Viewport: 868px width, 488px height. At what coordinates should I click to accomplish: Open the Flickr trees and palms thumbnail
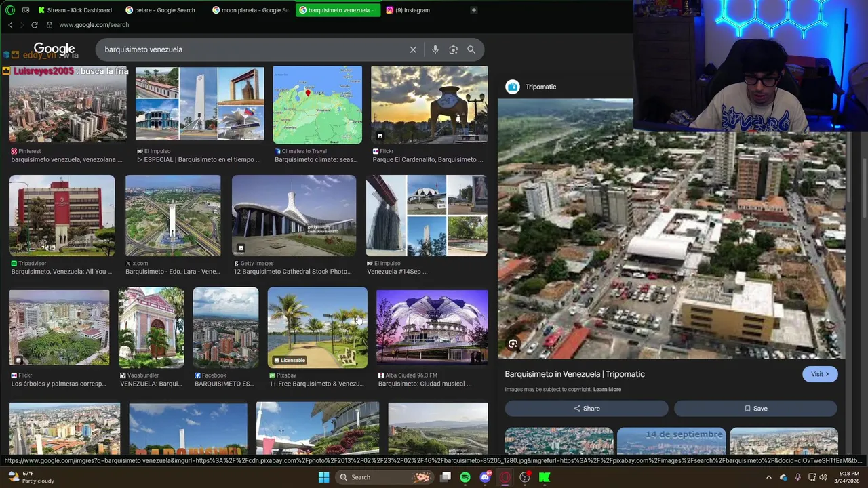pyautogui.click(x=59, y=328)
